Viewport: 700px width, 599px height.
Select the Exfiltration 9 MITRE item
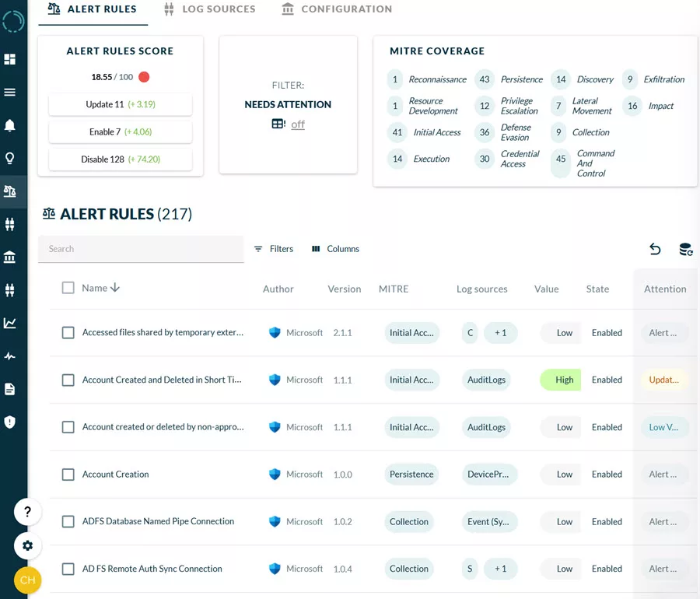pyautogui.click(x=653, y=79)
